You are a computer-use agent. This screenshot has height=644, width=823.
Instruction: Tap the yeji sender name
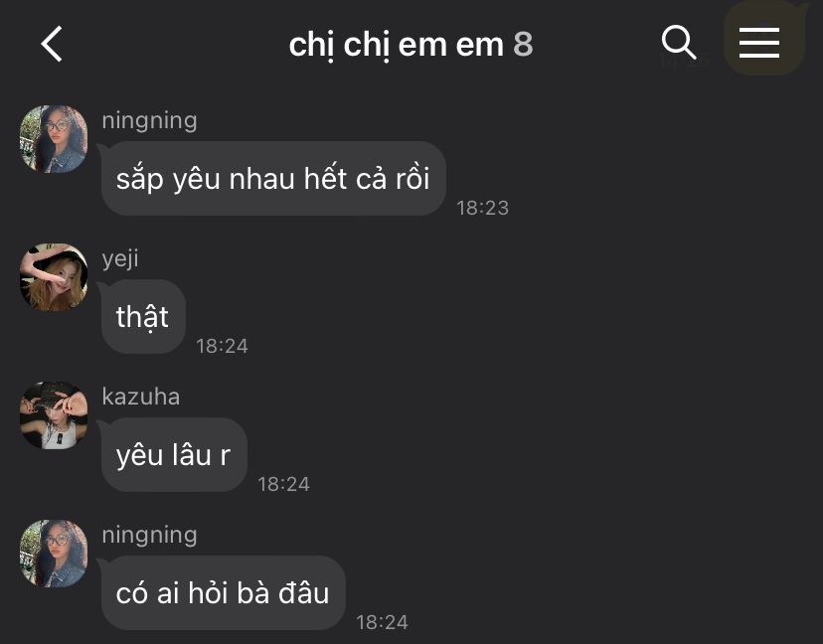point(120,259)
